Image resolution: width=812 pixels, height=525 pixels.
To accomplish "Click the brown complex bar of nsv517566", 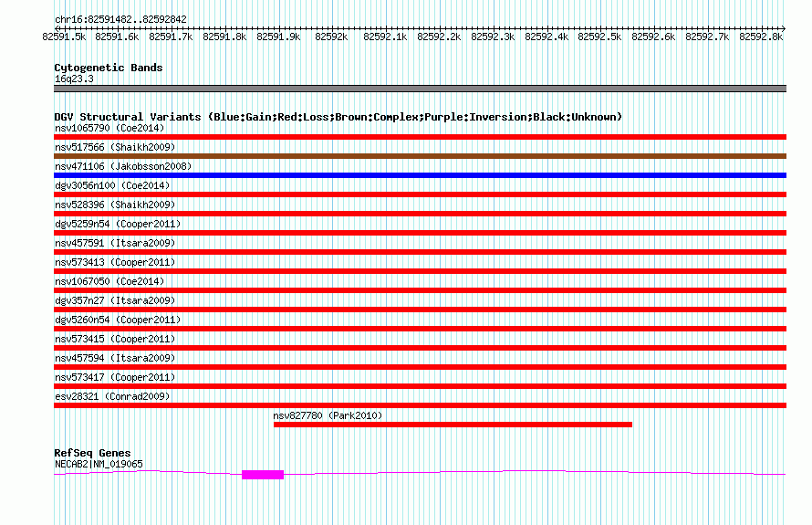I will [x=420, y=156].
